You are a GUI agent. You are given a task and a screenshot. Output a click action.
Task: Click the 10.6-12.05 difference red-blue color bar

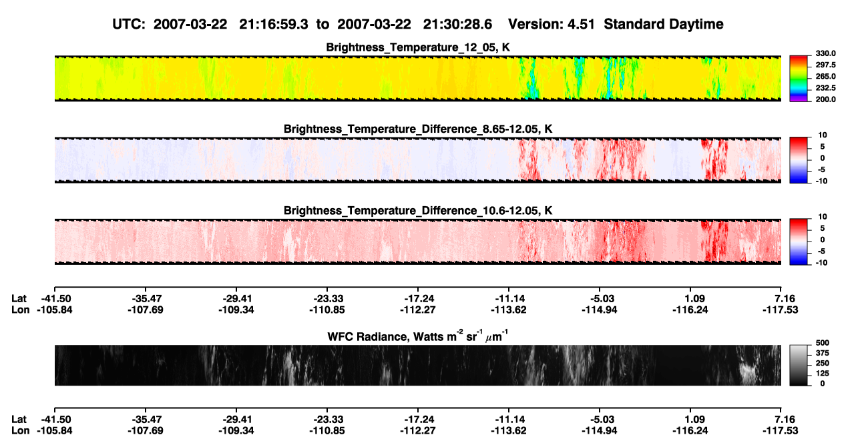point(799,242)
